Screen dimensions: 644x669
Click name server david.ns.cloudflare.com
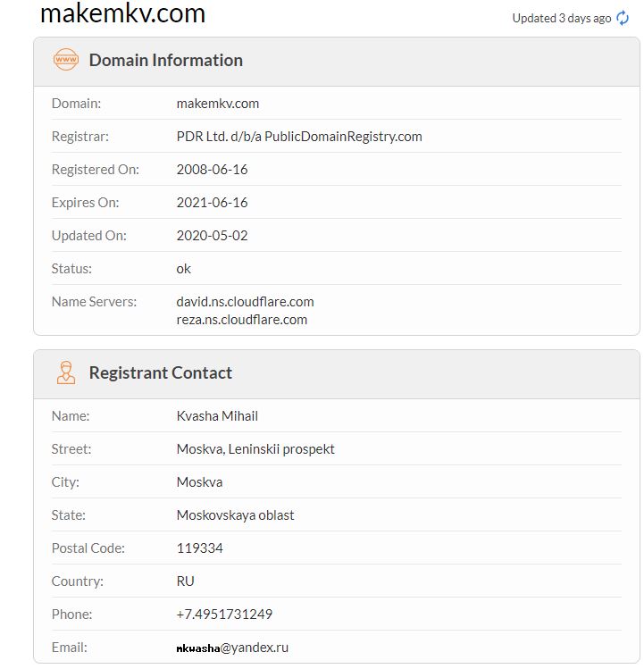246,302
